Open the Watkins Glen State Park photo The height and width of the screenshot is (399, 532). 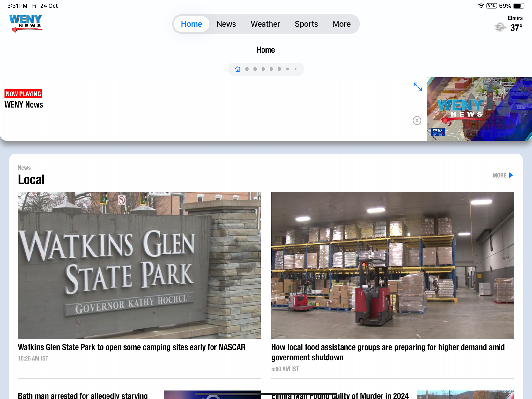tap(139, 265)
